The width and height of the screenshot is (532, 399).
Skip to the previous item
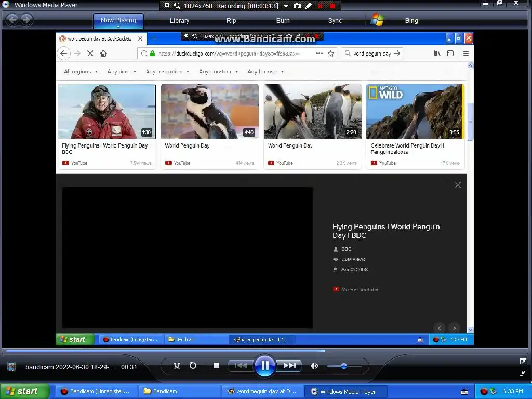click(x=241, y=365)
